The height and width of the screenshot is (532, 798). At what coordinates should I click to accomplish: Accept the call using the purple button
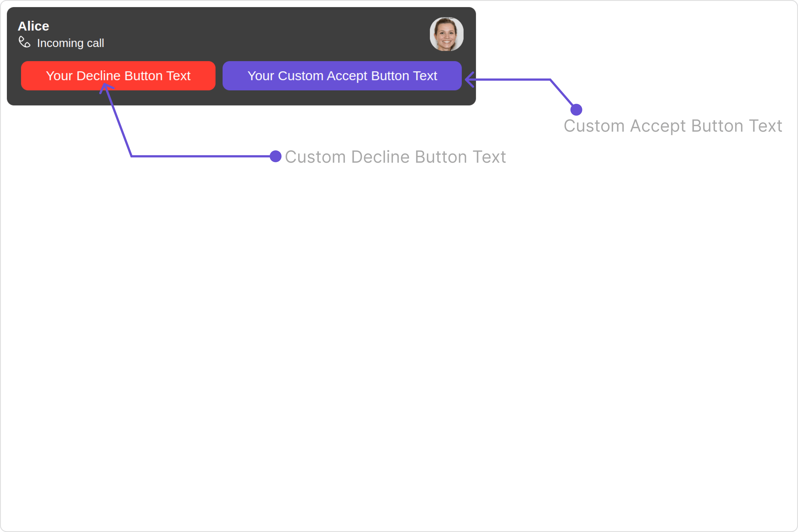click(342, 76)
